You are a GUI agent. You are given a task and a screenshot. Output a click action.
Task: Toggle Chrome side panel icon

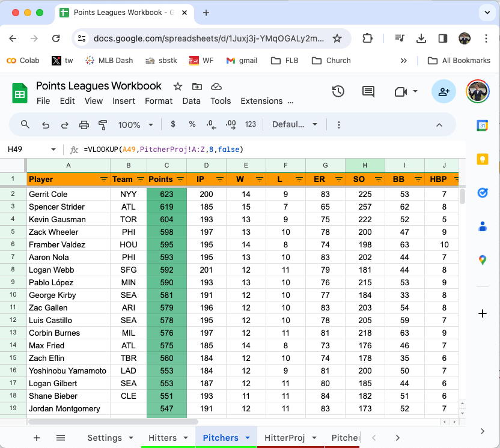point(442,38)
